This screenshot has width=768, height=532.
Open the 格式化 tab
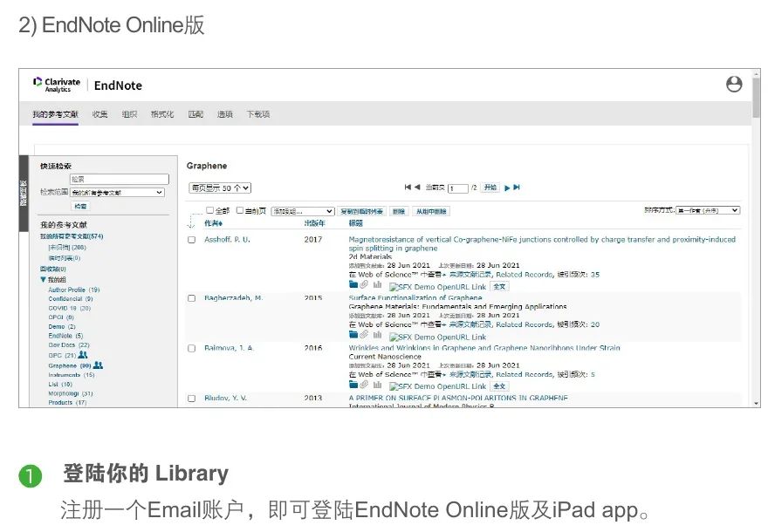pyautogui.click(x=162, y=114)
